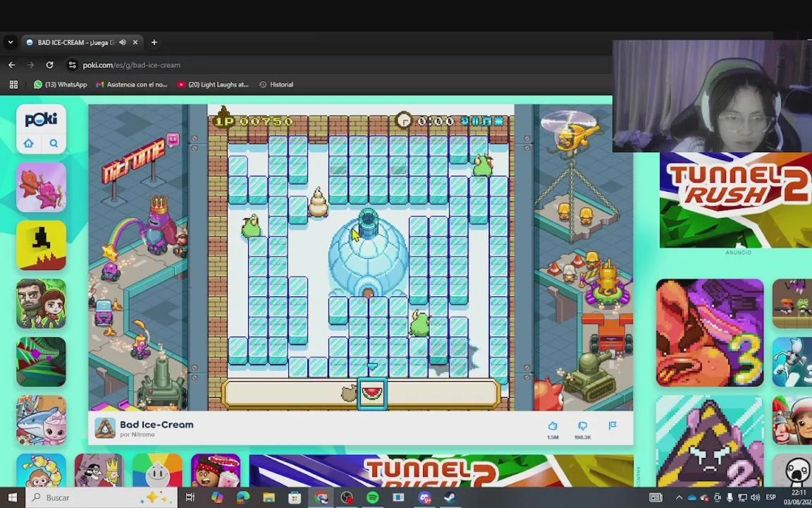Open the angry triangle 2 game thumbnail
This screenshot has height=508, width=812.
(710, 442)
